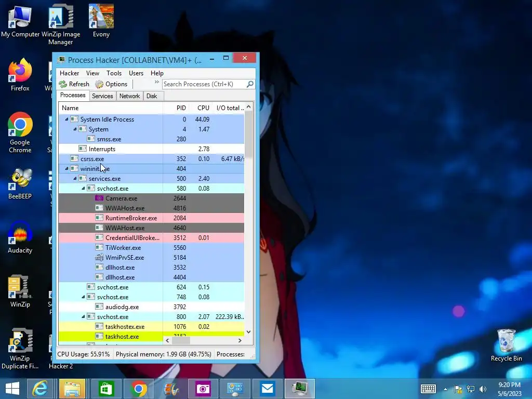Click the horizontal scrollbar left arrow
The width and height of the screenshot is (532, 399).
(167, 340)
